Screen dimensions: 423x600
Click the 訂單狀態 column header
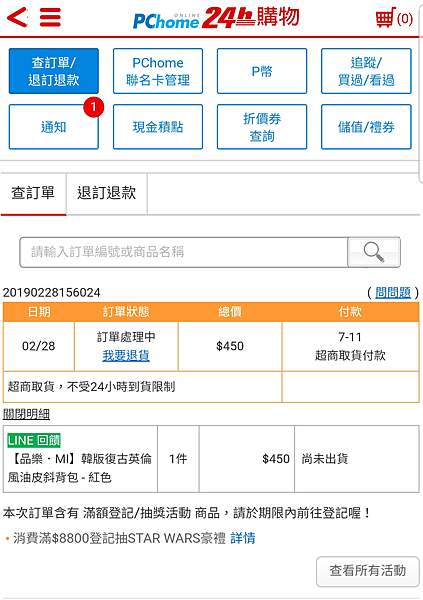click(126, 312)
